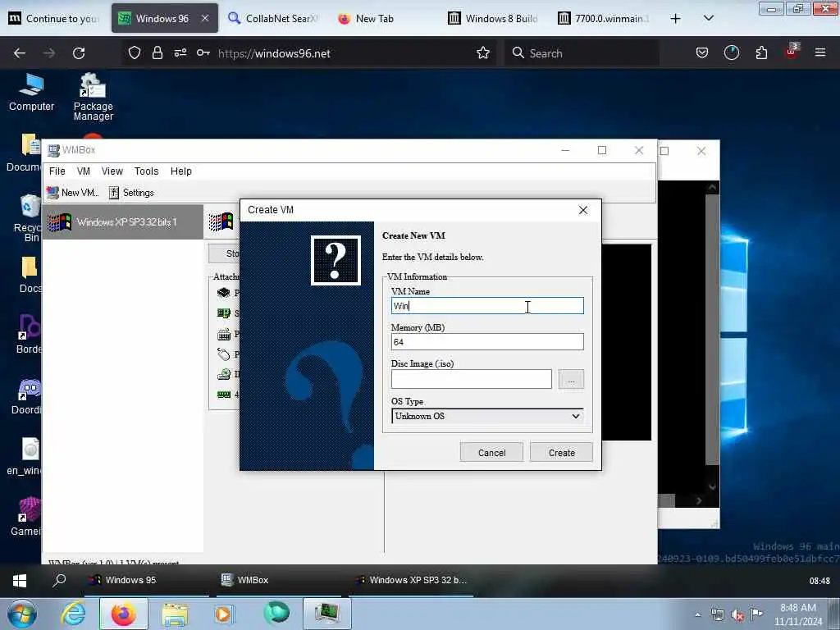Expand the OS Type dropdown
Viewport: 840px width, 630px height.
(x=487, y=416)
